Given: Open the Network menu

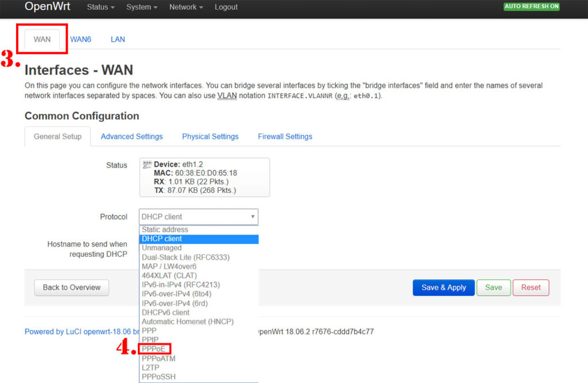Looking at the screenshot, I should coord(185,7).
